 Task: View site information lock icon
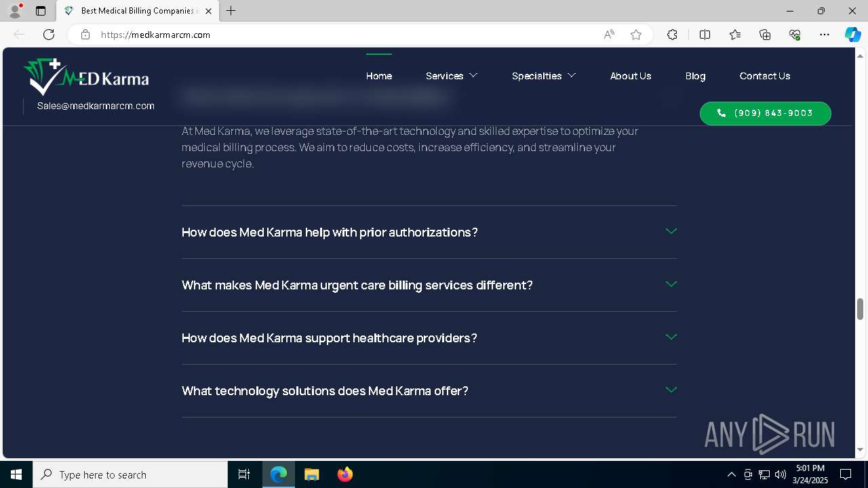tap(85, 35)
